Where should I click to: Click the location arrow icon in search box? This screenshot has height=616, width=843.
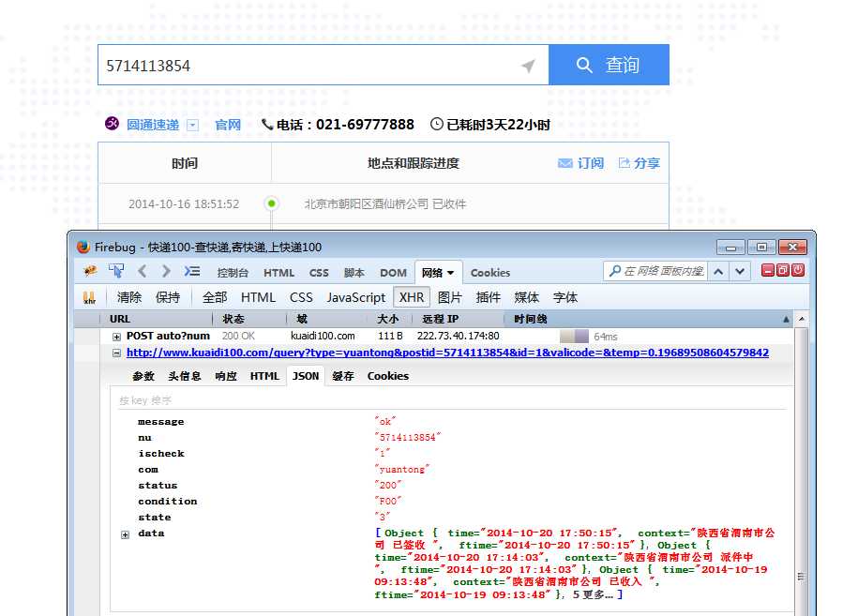pos(529,66)
